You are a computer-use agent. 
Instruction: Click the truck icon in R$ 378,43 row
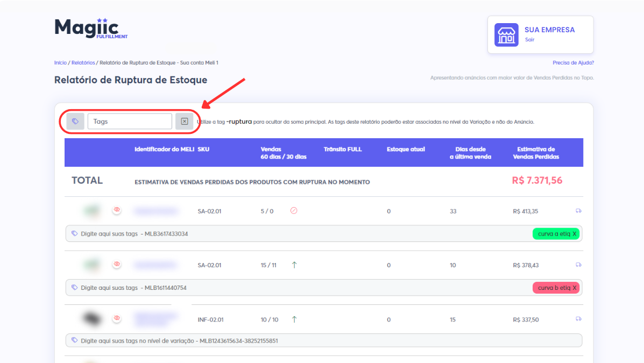(x=578, y=265)
